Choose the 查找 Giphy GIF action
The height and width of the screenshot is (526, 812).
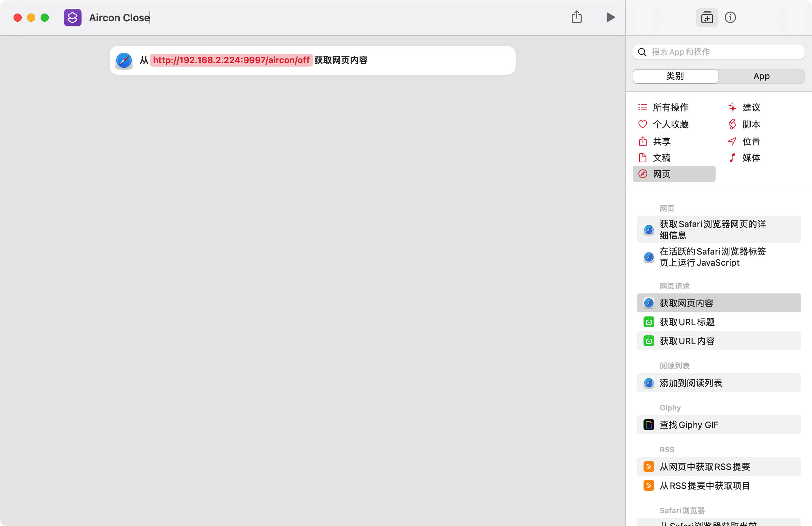coord(689,425)
